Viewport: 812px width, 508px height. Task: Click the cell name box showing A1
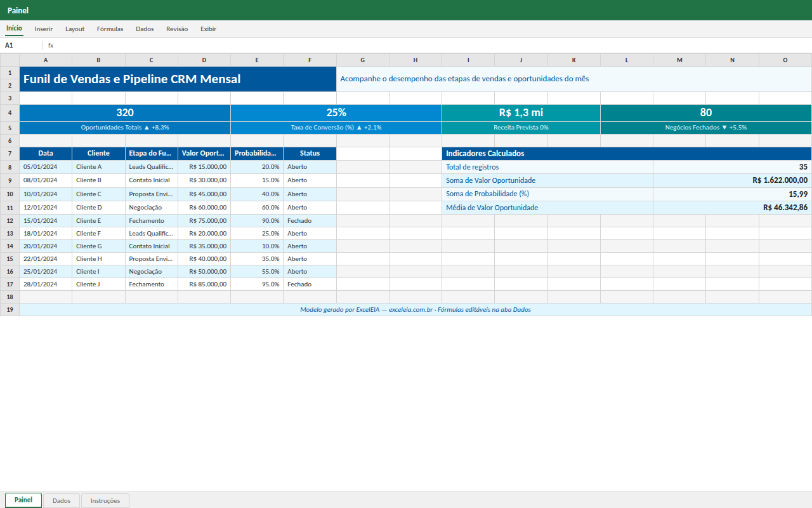(22, 46)
